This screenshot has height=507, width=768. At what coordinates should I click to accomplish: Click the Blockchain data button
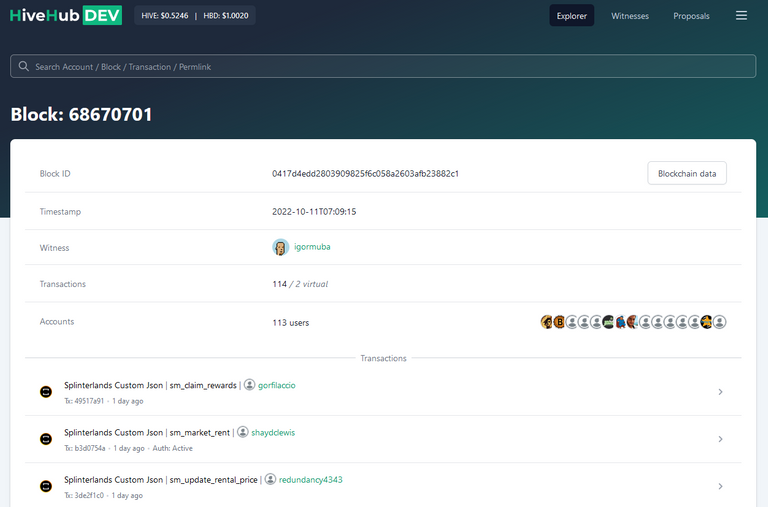(687, 173)
